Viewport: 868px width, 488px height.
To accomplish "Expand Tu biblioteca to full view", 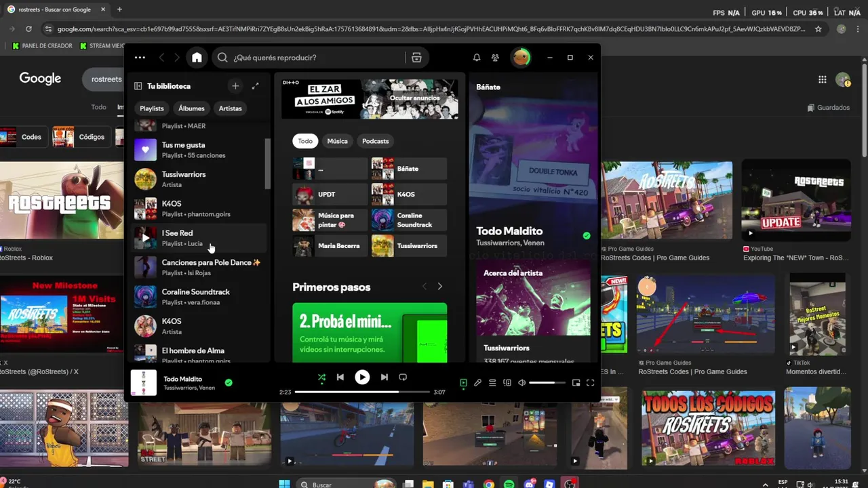I will [255, 86].
